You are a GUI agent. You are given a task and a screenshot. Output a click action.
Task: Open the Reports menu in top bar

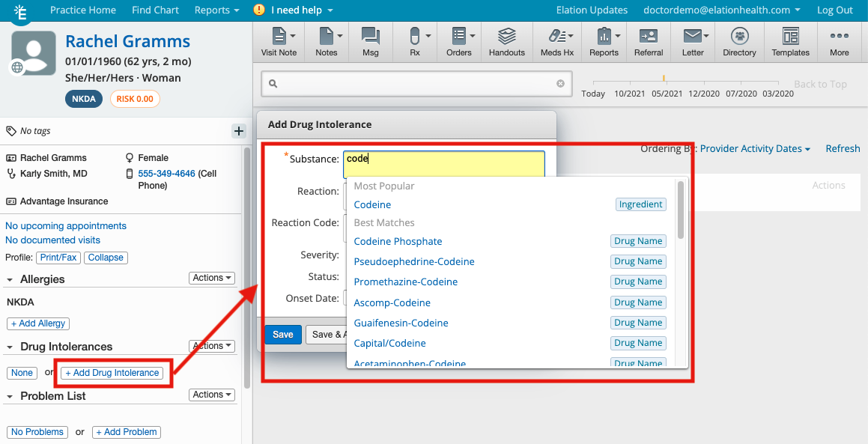point(216,10)
